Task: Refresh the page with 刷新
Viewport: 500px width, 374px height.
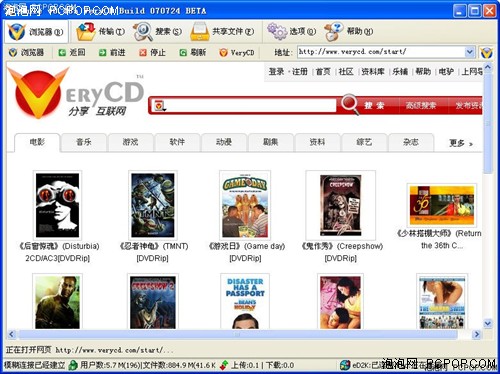Action: click(193, 52)
